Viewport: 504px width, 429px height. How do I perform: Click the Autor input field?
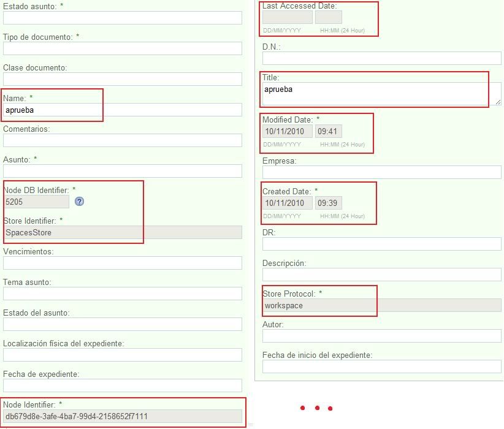pos(381,336)
